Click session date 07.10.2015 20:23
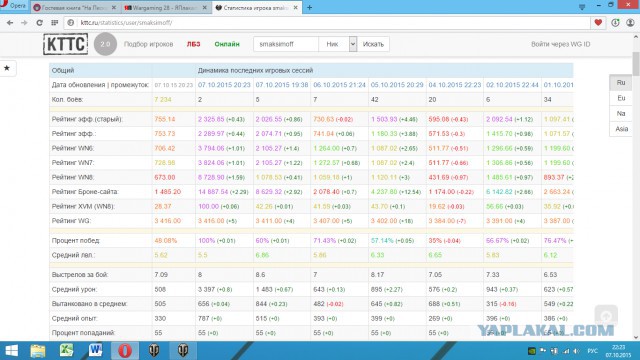Image resolution: width=640 pixels, height=360 pixels. coord(224,85)
